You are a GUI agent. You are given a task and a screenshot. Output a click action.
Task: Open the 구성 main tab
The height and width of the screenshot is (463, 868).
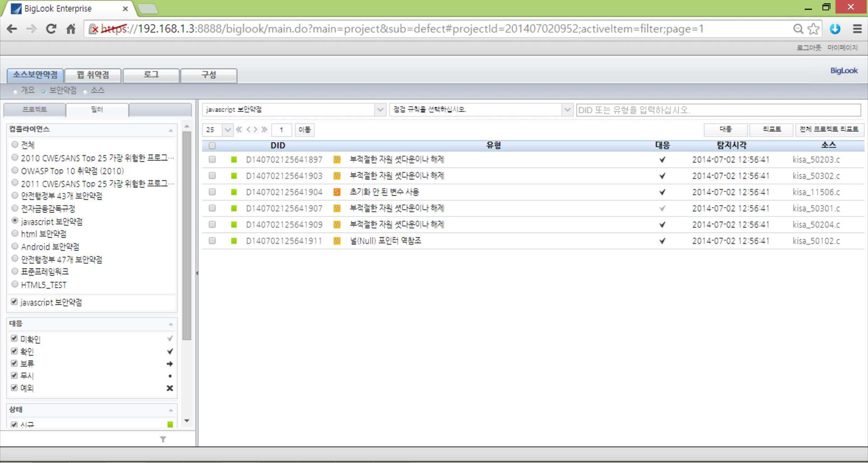pyautogui.click(x=208, y=75)
